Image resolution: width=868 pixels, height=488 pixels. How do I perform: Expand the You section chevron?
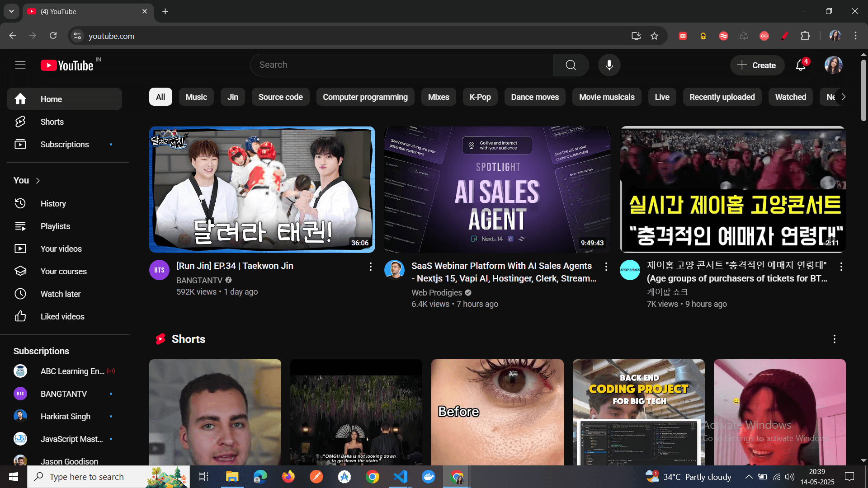[38, 181]
